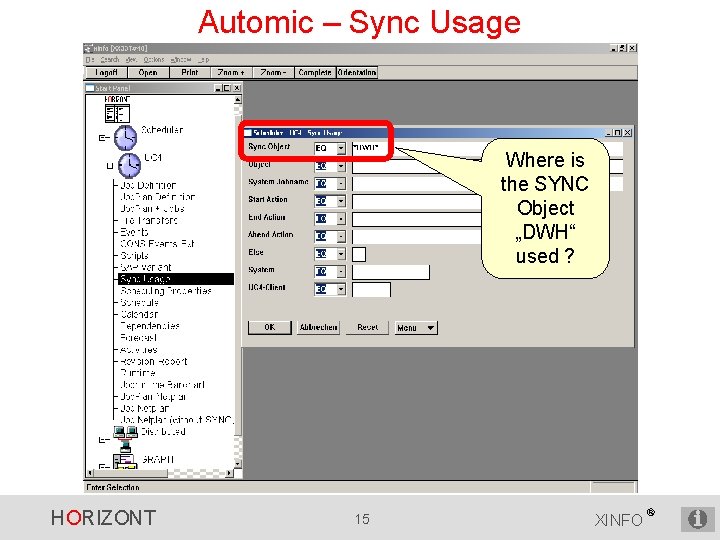Click the Sync Object value field
Image resolution: width=720 pixels, height=540 pixels.
coord(487,148)
